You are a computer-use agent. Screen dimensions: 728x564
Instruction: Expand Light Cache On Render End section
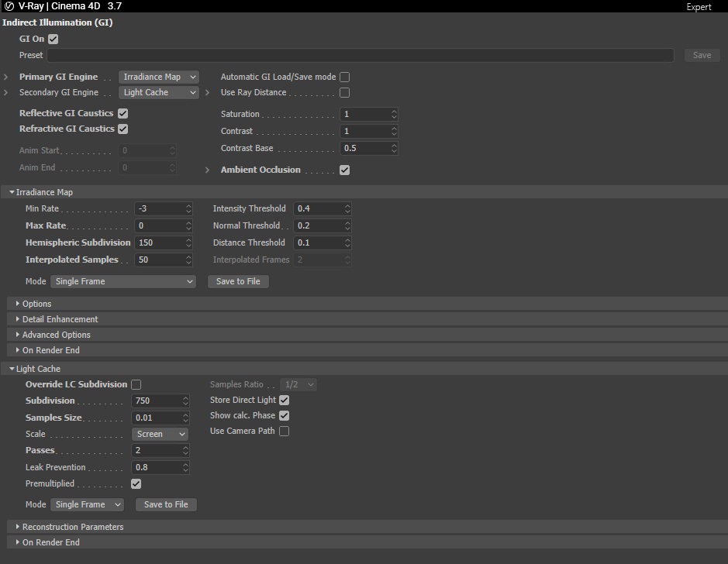tap(18, 542)
